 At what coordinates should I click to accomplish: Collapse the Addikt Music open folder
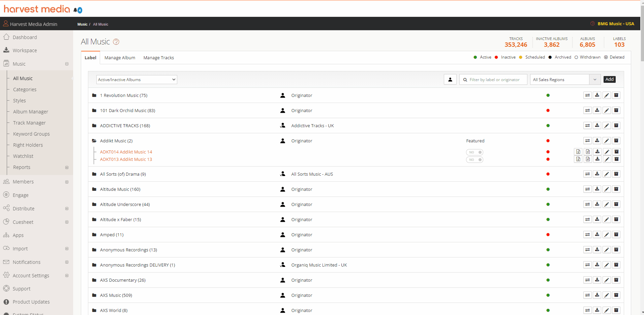point(94,141)
